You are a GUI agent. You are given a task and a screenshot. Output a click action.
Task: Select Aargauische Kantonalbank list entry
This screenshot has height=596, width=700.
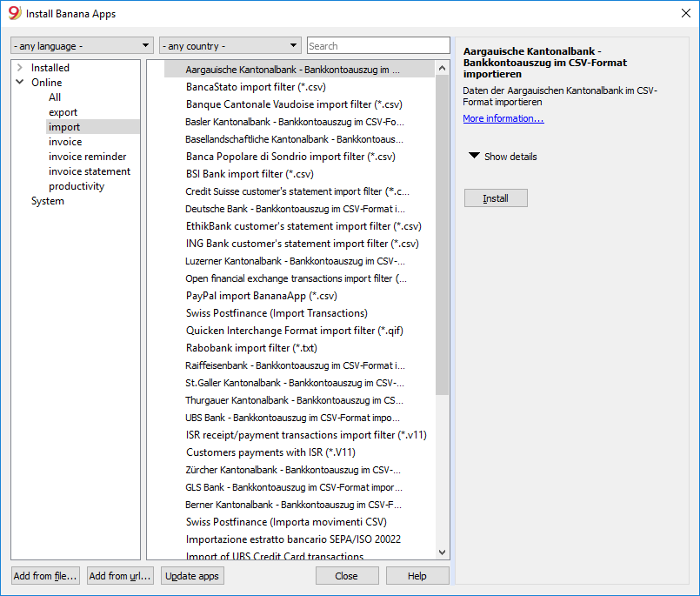tap(299, 70)
